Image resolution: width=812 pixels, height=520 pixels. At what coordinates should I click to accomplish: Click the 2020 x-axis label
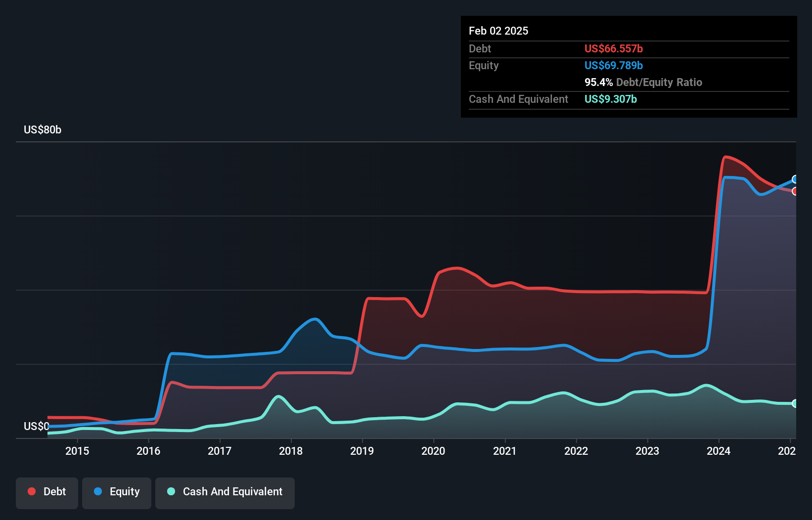[x=433, y=451]
